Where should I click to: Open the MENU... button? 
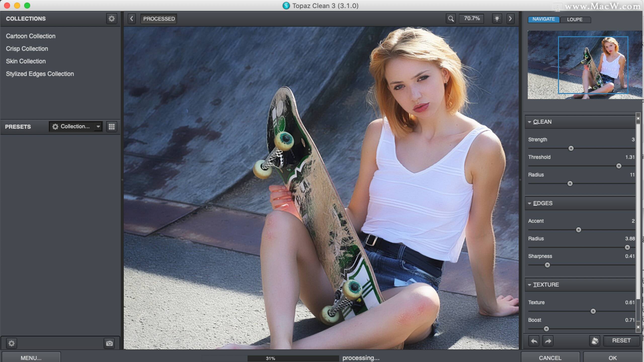pyautogui.click(x=31, y=358)
